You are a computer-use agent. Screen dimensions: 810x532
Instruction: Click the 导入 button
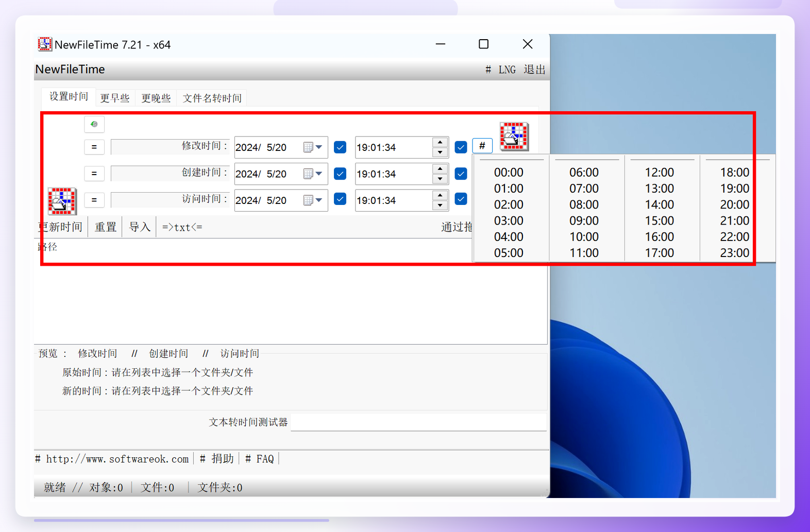140,227
